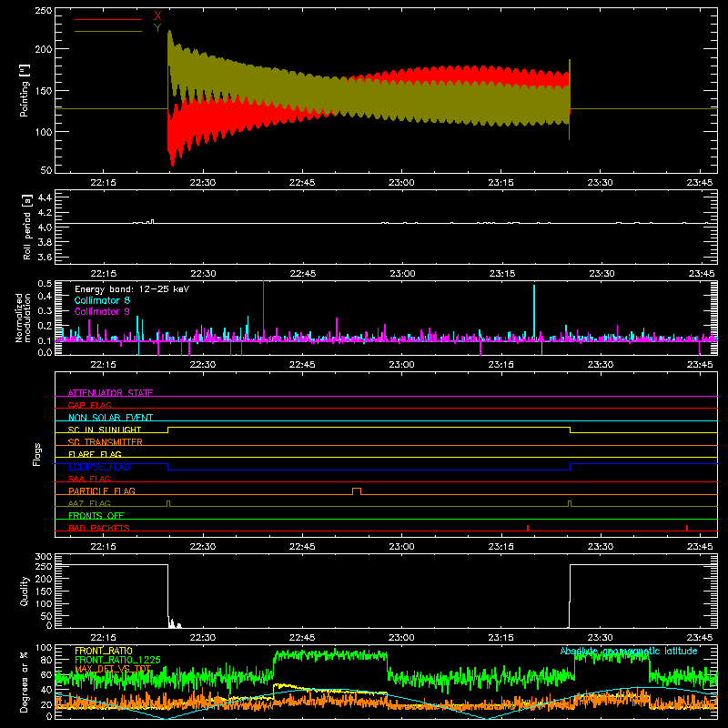Viewport: 728px width, 728px height.
Task: Select the Energy band: 12-25 keV label
Action: click(x=132, y=289)
